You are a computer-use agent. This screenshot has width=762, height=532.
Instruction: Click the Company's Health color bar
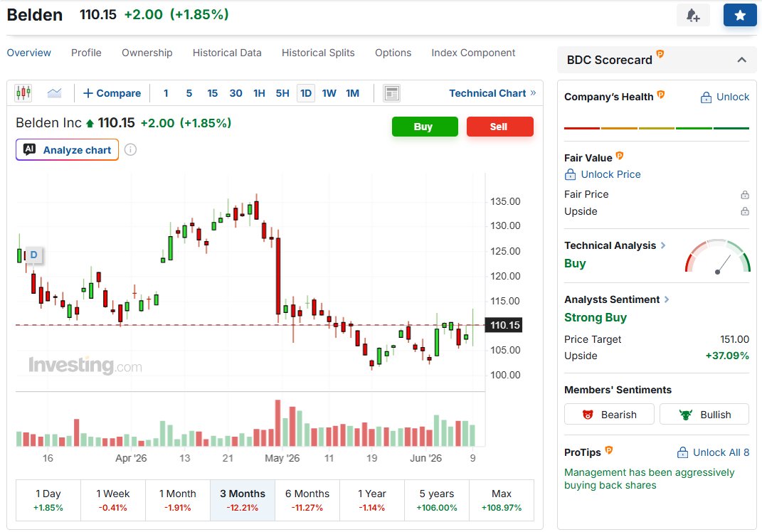pyautogui.click(x=657, y=128)
